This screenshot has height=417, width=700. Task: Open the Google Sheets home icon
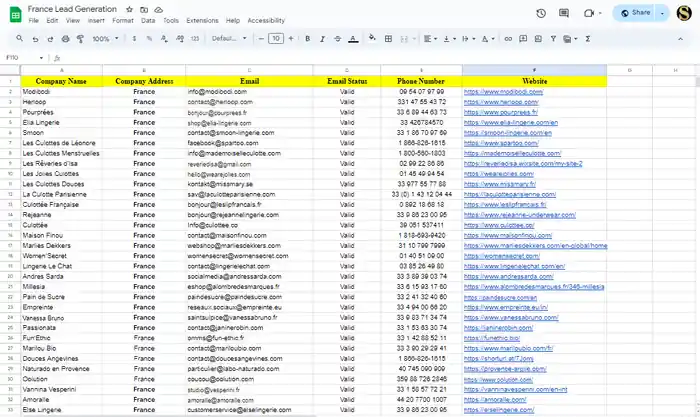click(x=16, y=14)
